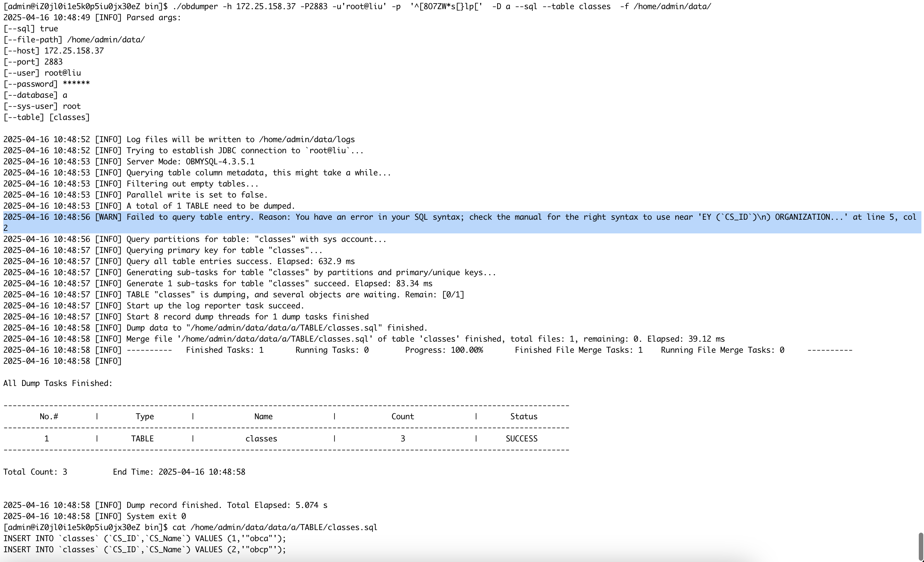
Task: Click the '[--host] 172.25.158.37' line
Action: (54, 51)
